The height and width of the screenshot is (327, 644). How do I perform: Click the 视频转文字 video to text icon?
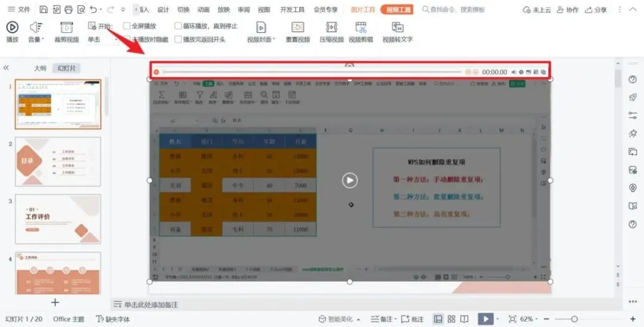coord(398,27)
